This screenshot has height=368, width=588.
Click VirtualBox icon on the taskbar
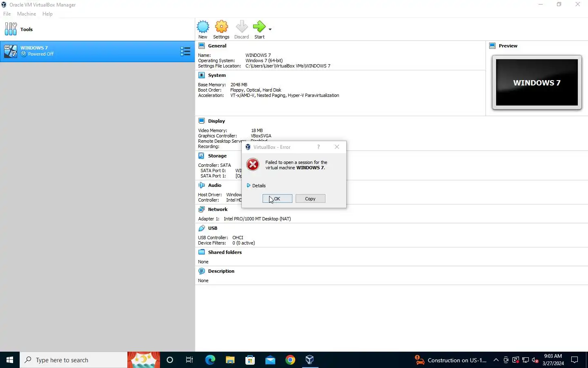point(310,360)
